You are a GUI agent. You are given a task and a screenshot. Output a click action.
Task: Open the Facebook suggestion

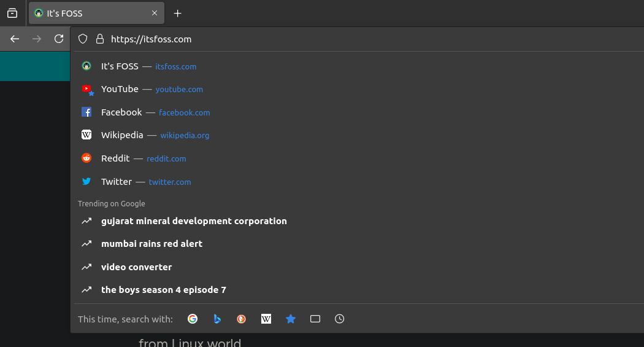359,112
